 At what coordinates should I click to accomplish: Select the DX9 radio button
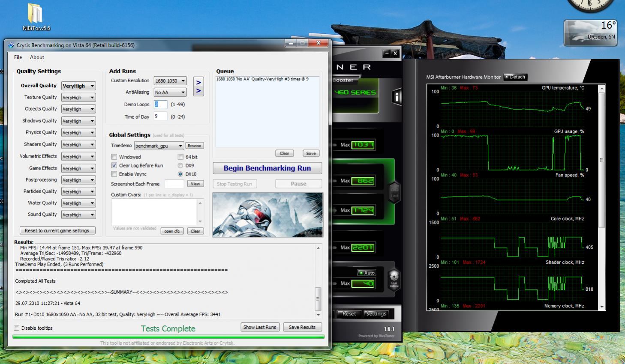(180, 165)
